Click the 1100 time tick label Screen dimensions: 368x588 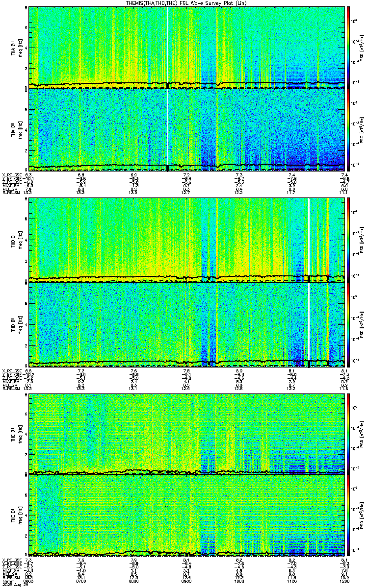(292, 581)
